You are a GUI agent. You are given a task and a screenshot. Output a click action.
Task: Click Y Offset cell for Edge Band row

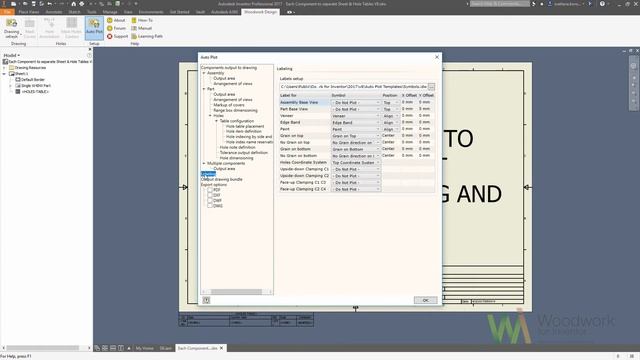click(426, 122)
